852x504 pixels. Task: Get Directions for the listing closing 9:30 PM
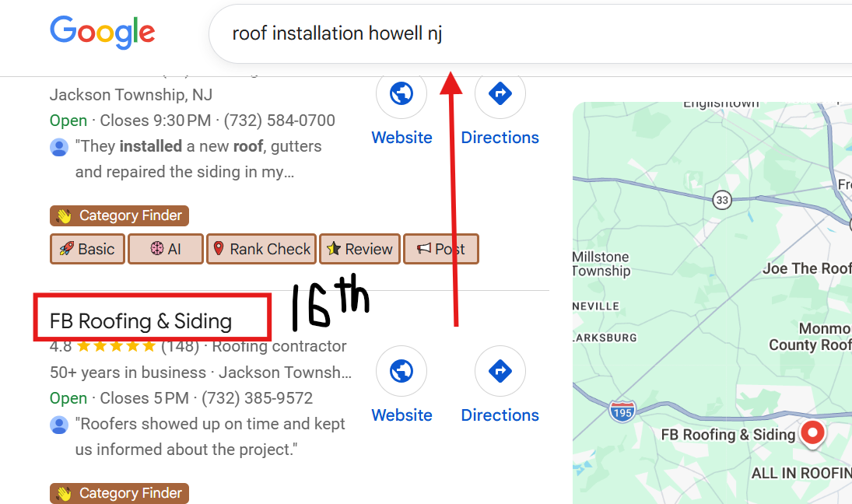point(500,94)
